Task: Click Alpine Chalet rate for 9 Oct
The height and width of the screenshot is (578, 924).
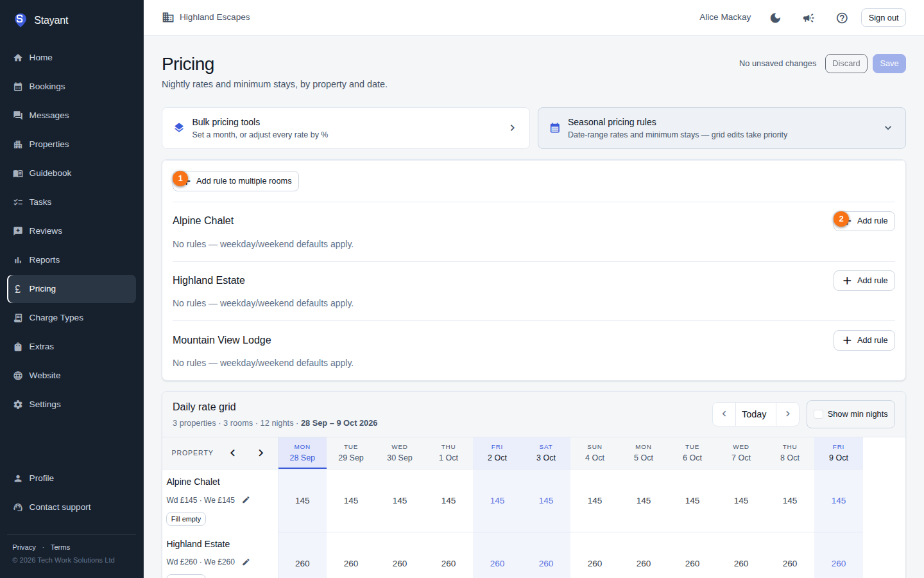Action: [x=839, y=500]
